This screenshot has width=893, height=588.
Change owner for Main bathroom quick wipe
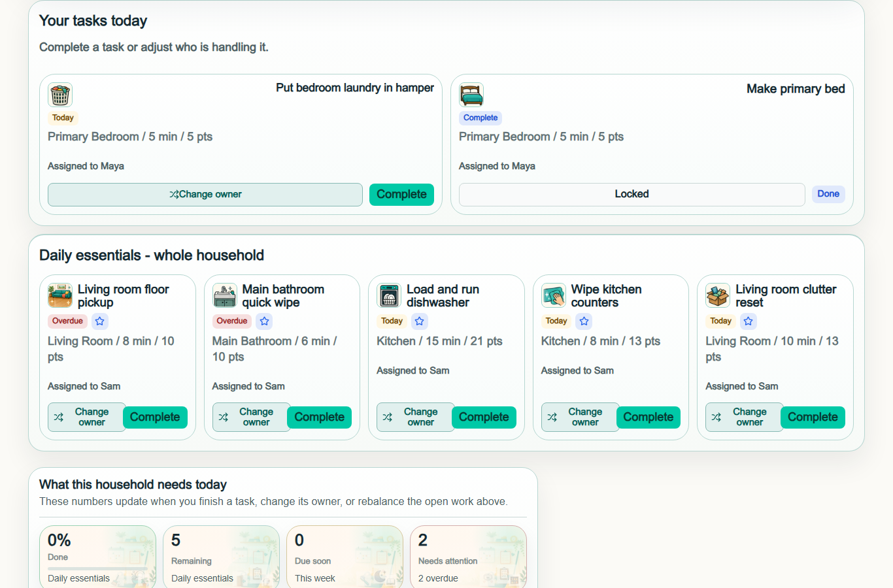pyautogui.click(x=251, y=417)
